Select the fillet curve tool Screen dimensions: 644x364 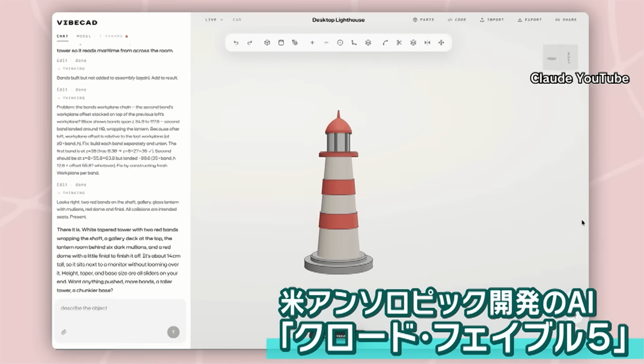pyautogui.click(x=385, y=42)
